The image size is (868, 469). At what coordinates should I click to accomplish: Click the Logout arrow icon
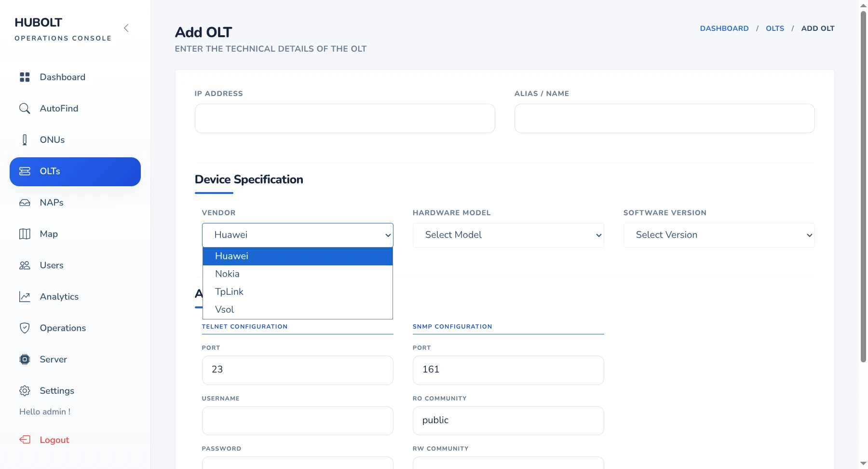pos(25,440)
